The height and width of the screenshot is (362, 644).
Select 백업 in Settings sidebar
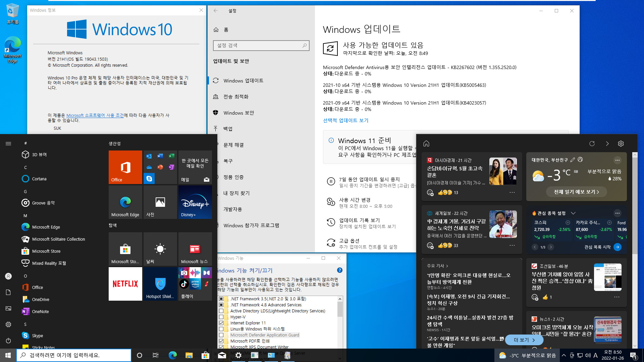pyautogui.click(x=261, y=129)
